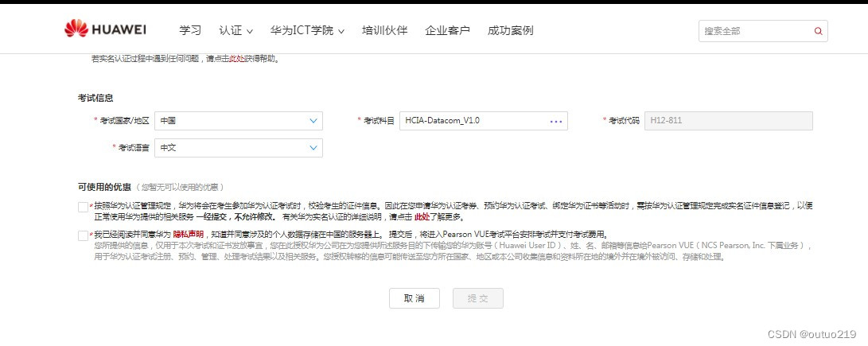Viewport: 868px width, 346px height.
Task: Open the 考试国家/地区 dropdown showing 中国
Action: pyautogui.click(x=239, y=121)
